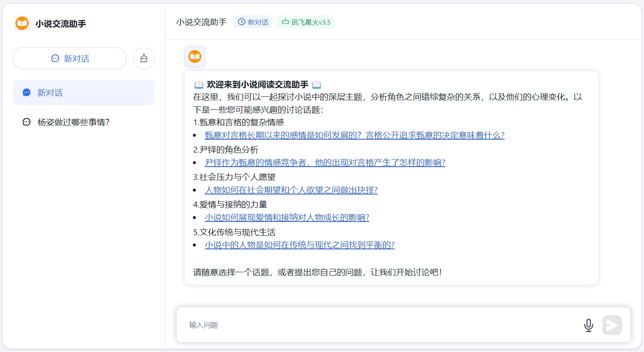The height and width of the screenshot is (352, 644).
Task: Select the 尹铎作为甄意的情感竞争者 question link
Action: (x=325, y=162)
